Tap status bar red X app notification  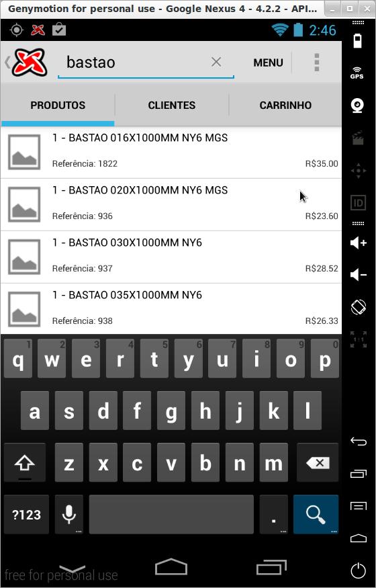(38, 30)
